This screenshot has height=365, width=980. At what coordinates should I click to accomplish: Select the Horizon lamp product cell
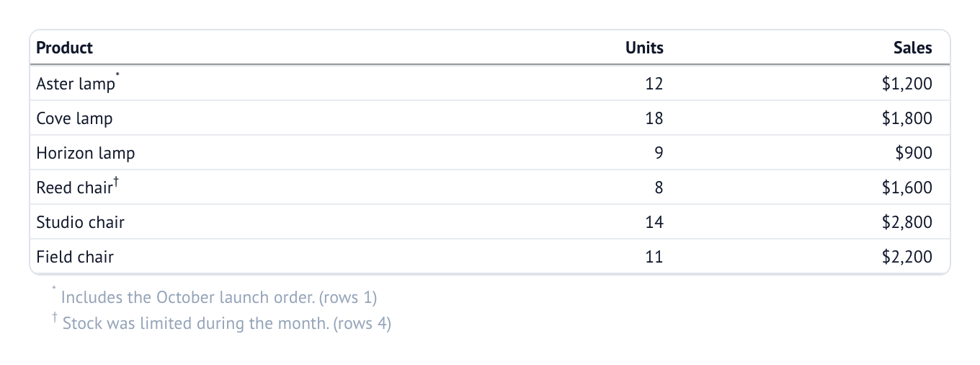[86, 153]
